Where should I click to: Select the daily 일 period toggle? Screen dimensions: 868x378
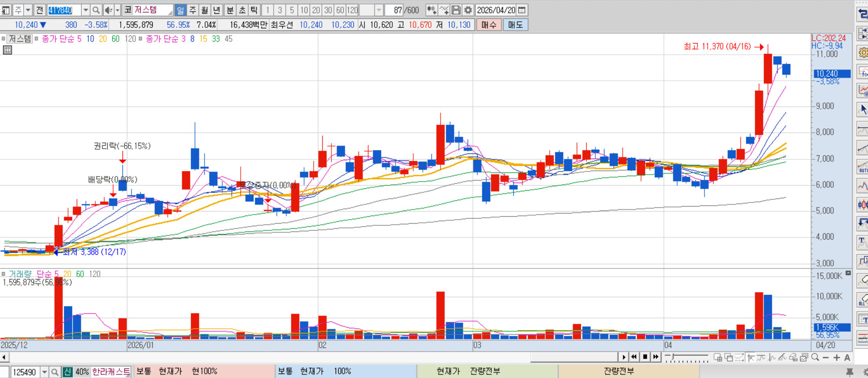180,10
